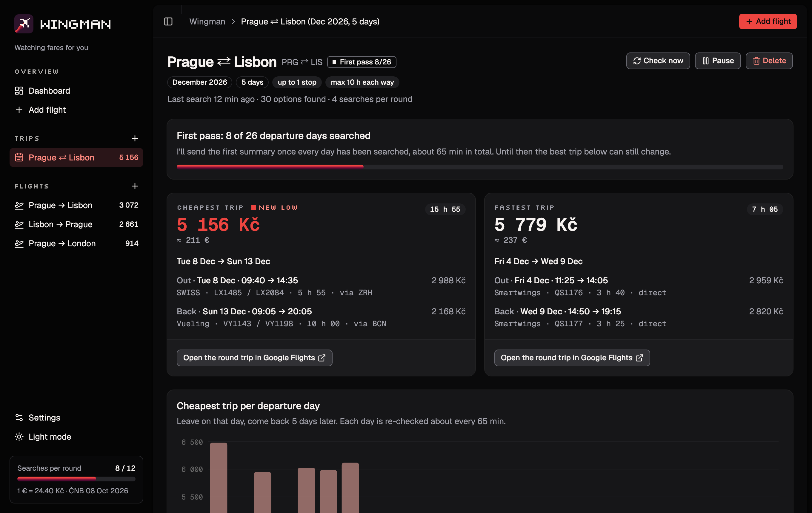
Task: Click the 15 h 55 duration badge
Action: [x=445, y=209]
